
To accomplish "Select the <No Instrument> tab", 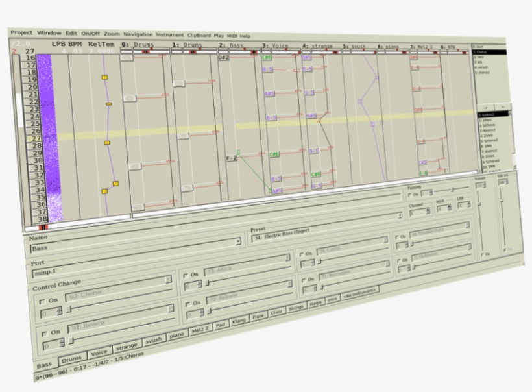I will 359,293.
